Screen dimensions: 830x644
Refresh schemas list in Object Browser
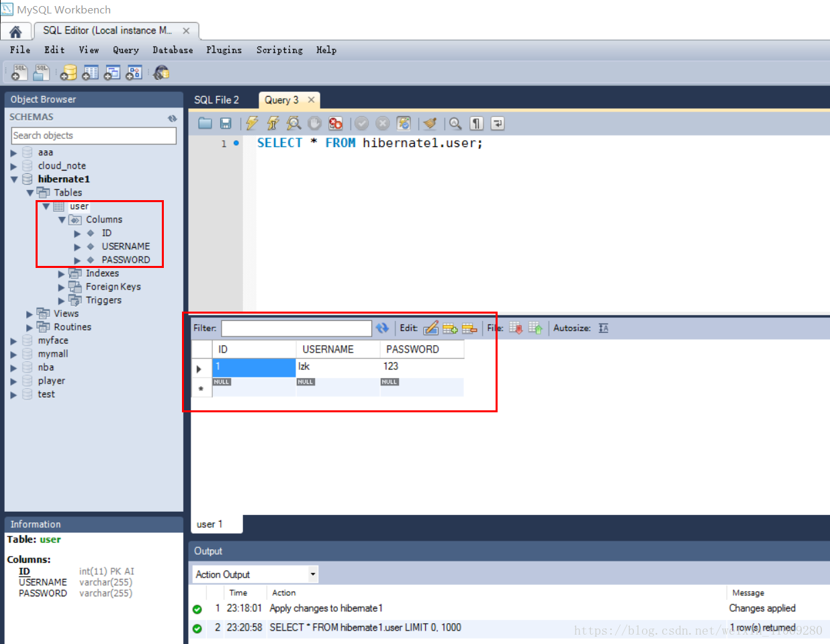172,118
